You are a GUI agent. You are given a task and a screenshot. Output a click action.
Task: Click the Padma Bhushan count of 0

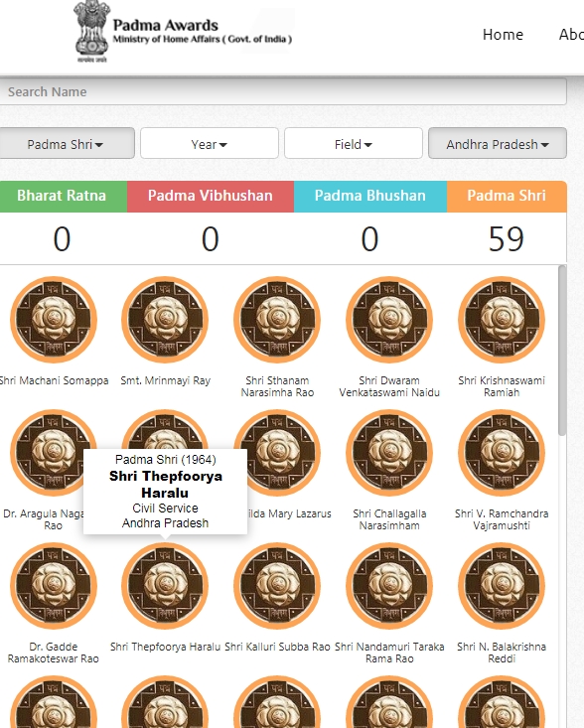[370, 239]
